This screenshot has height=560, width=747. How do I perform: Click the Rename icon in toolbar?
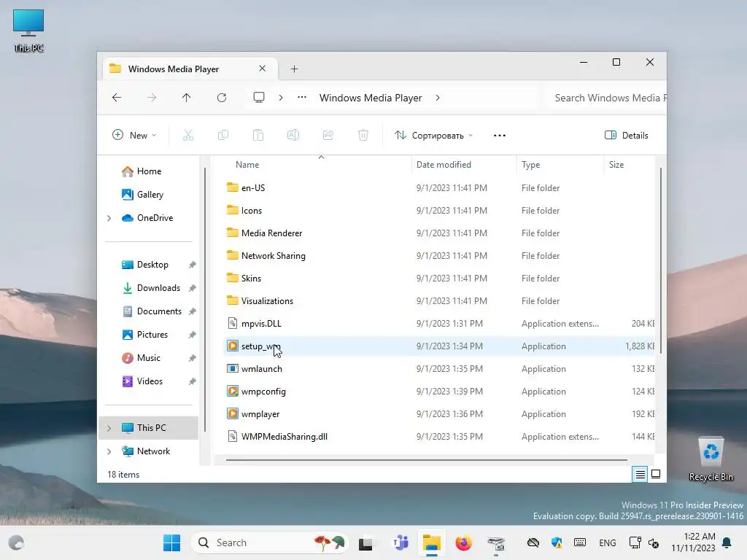click(293, 135)
